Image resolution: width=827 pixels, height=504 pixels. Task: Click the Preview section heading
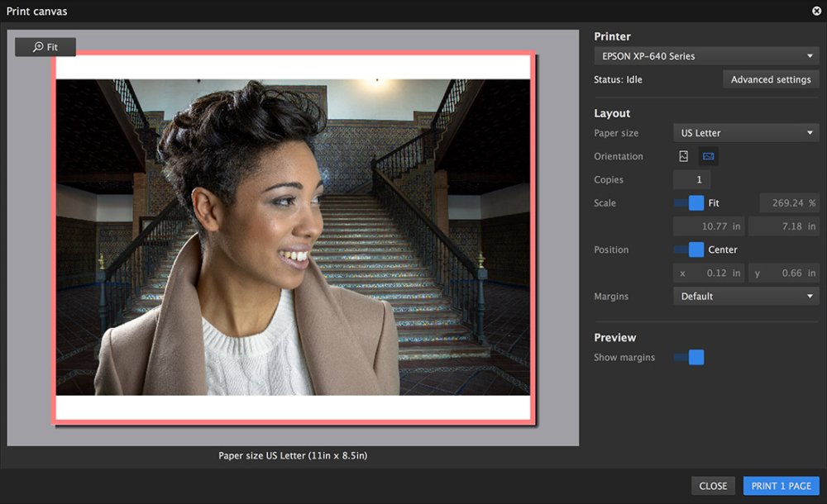click(615, 337)
